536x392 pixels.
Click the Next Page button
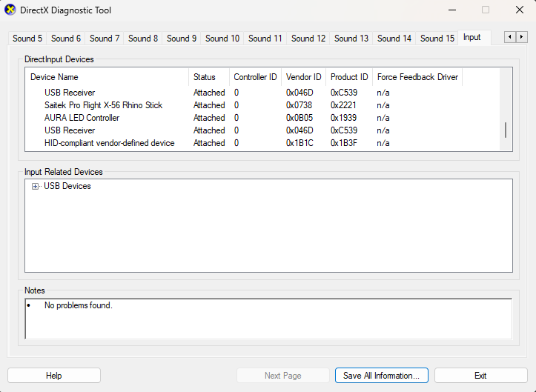pyautogui.click(x=283, y=376)
